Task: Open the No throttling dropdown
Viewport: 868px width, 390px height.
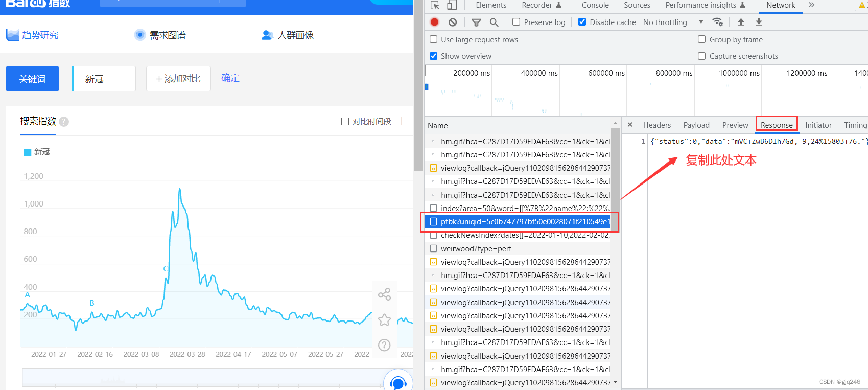Action: tap(673, 22)
